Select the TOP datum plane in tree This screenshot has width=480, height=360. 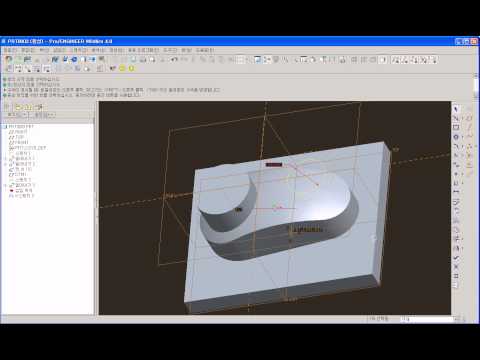17,137
